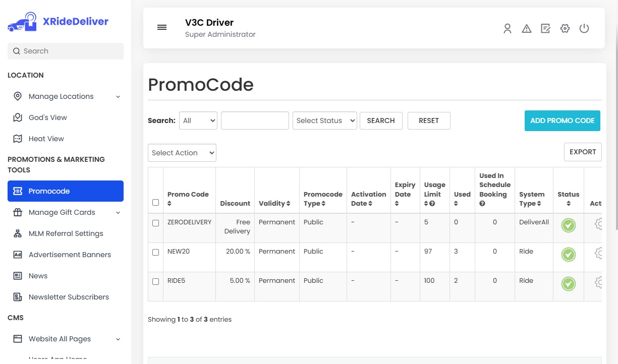
Task: Expand the Website All Pages menu
Action: (60, 339)
